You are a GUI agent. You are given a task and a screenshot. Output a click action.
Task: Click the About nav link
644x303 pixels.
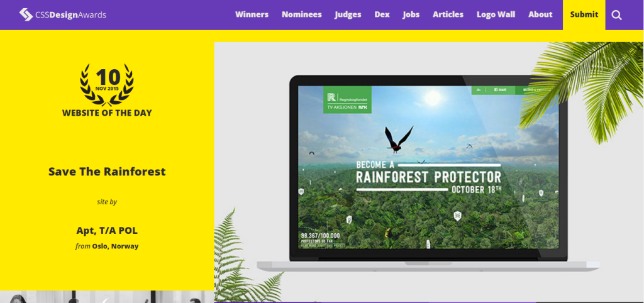540,15
